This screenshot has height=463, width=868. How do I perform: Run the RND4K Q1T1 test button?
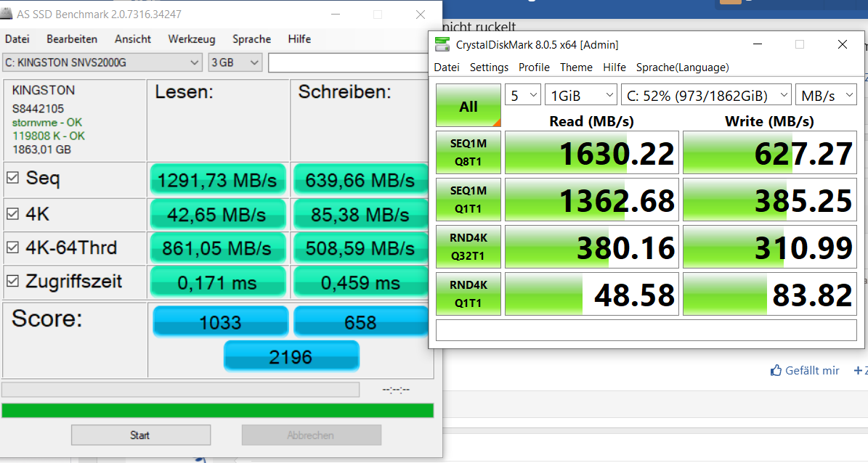469,294
